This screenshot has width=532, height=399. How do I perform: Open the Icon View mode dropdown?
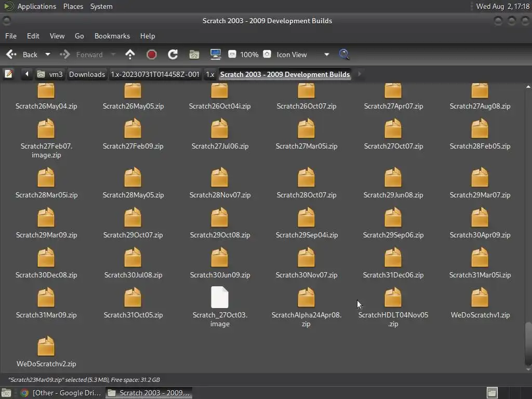tap(303, 55)
